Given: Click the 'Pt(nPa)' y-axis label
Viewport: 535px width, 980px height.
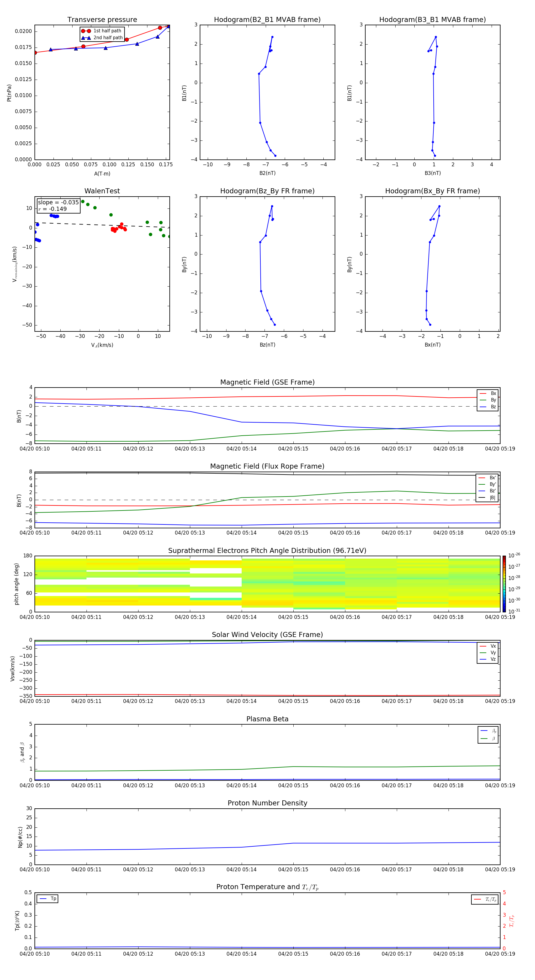Looking at the screenshot, I should tap(9, 93).
